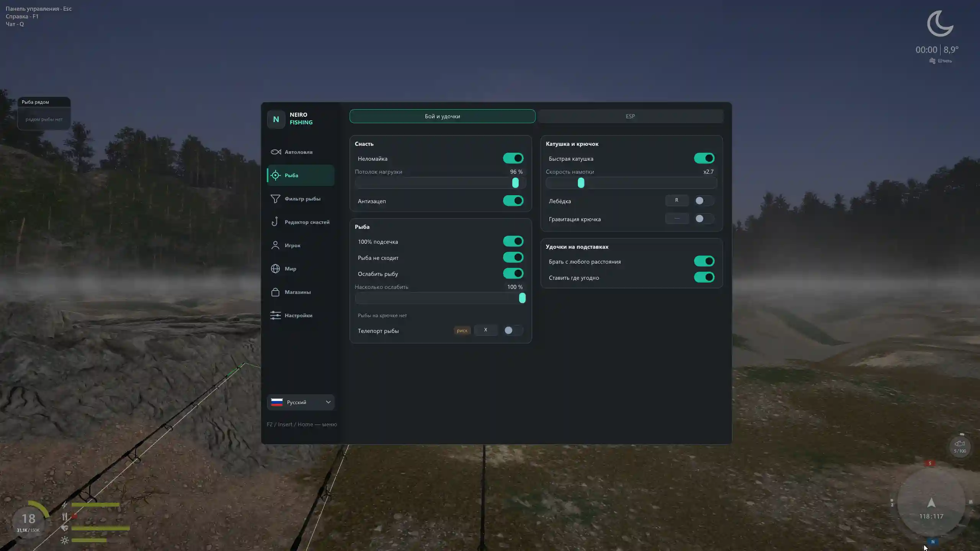Click the energy lightning bolt icon

coord(65,505)
